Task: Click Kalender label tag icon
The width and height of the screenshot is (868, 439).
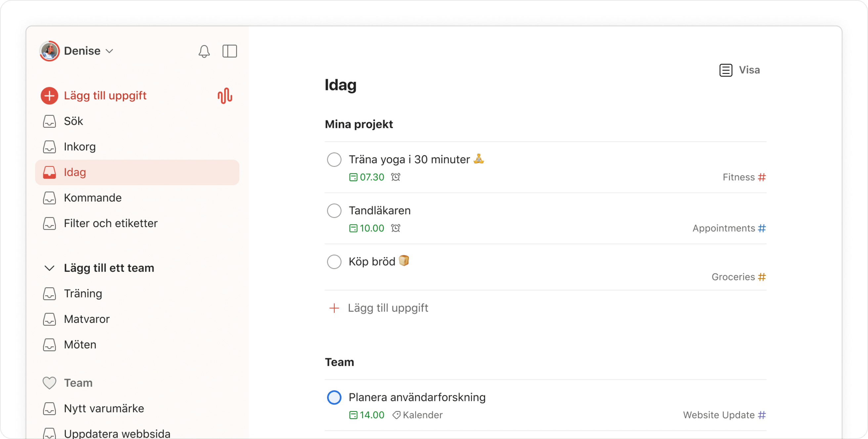Action: [396, 415]
